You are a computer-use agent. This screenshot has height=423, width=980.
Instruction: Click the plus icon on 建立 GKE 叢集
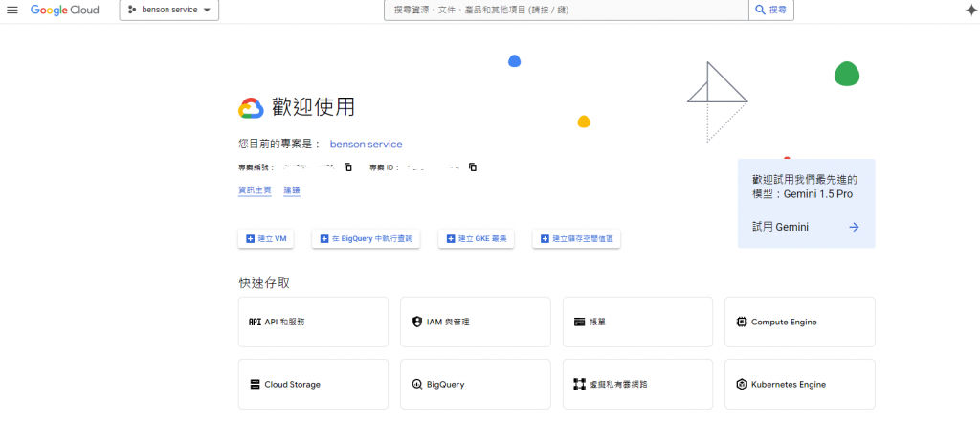(451, 238)
